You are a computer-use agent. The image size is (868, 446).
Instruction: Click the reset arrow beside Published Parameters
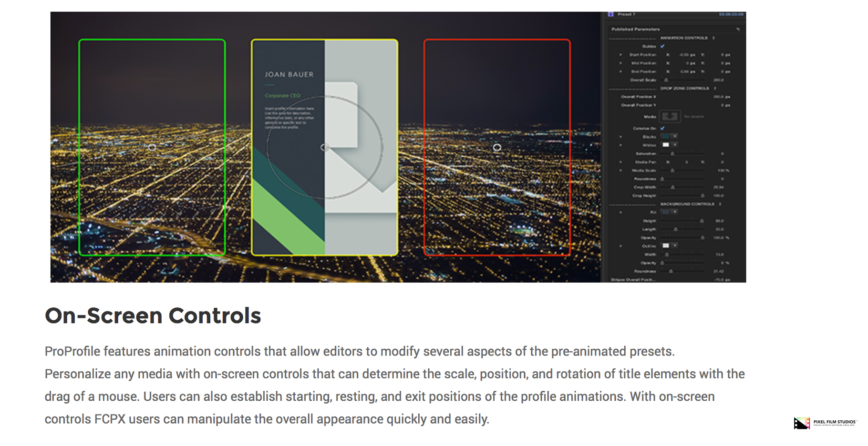(x=738, y=29)
